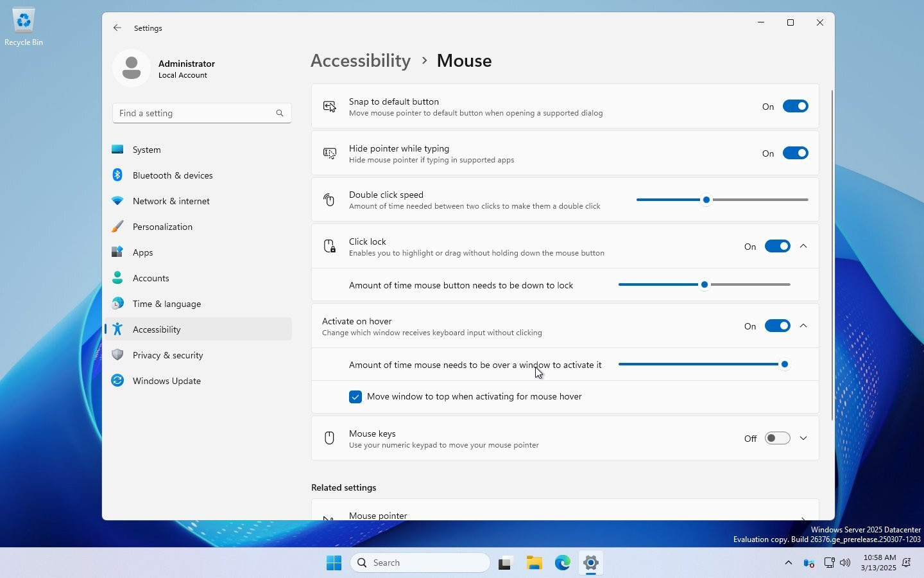Click the Mouse keys mouse icon

pyautogui.click(x=329, y=438)
